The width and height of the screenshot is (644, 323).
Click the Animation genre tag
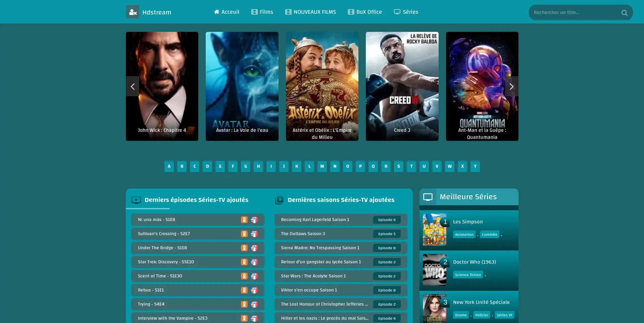464,234
